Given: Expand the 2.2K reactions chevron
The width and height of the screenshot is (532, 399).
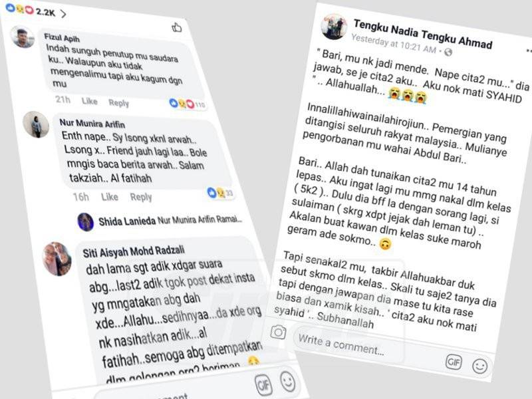Looking at the screenshot, I should [x=63, y=13].
